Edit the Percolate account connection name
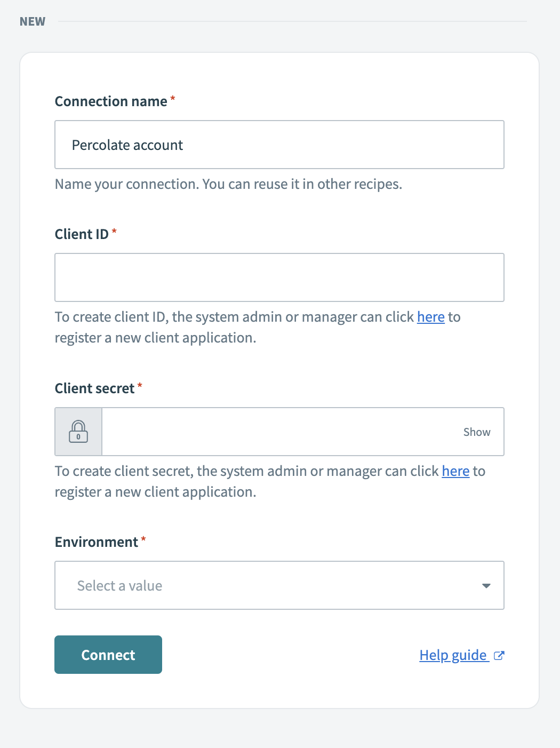 tap(279, 145)
